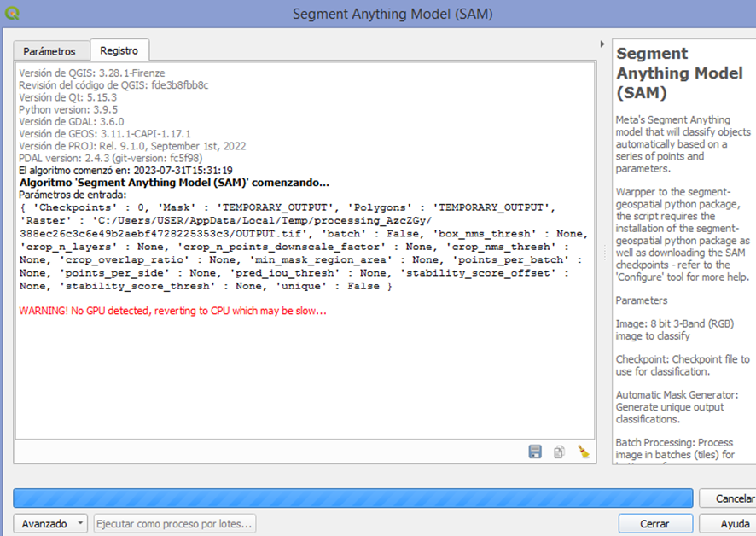Clear the log using the broom icon

[x=582, y=452]
